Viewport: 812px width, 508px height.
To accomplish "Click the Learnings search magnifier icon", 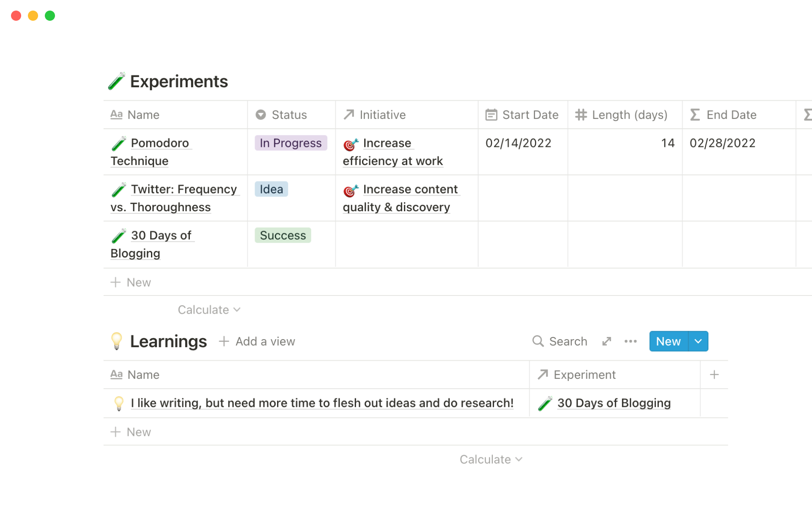I will [x=538, y=341].
